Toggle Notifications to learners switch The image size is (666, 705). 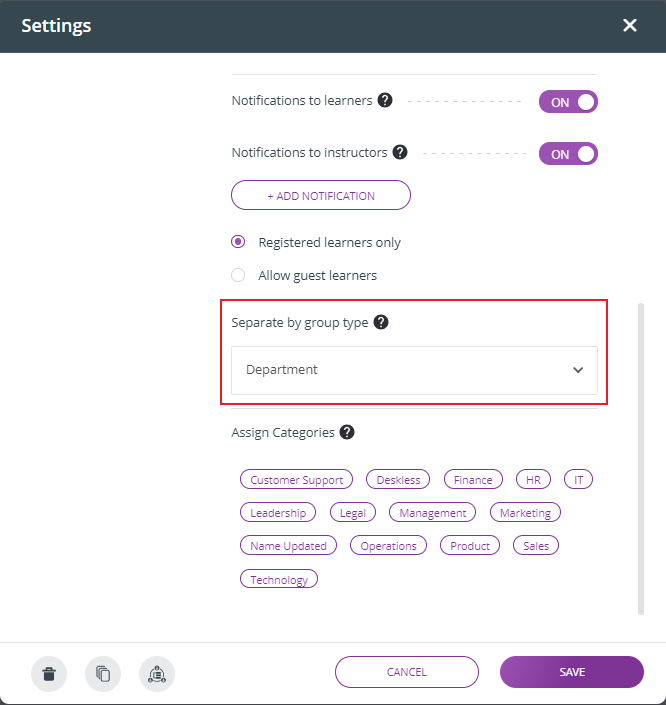pyautogui.click(x=568, y=102)
